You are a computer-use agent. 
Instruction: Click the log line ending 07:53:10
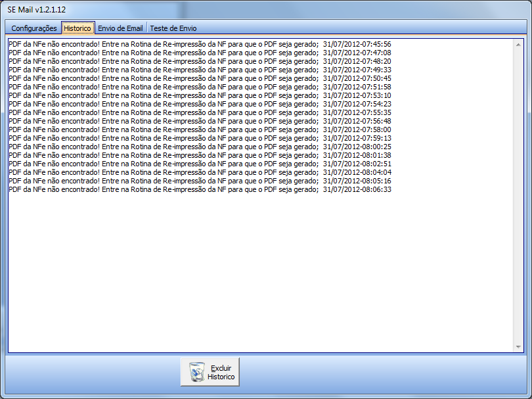tap(200, 95)
